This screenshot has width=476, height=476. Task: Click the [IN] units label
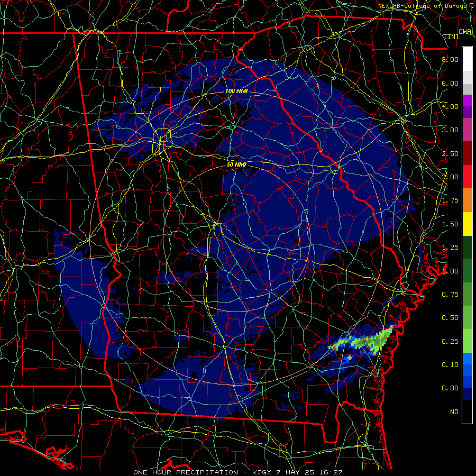(452, 36)
